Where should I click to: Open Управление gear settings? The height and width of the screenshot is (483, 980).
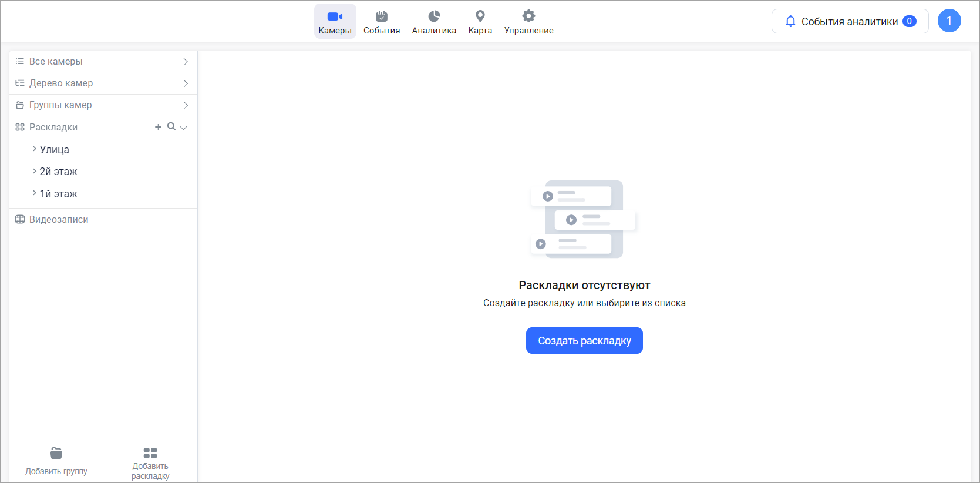[x=528, y=22]
